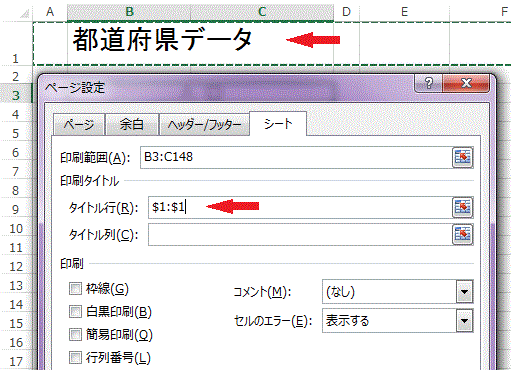Click the タイトル行 input field
The width and height of the screenshot is (511, 370).
pyautogui.click(x=300, y=207)
